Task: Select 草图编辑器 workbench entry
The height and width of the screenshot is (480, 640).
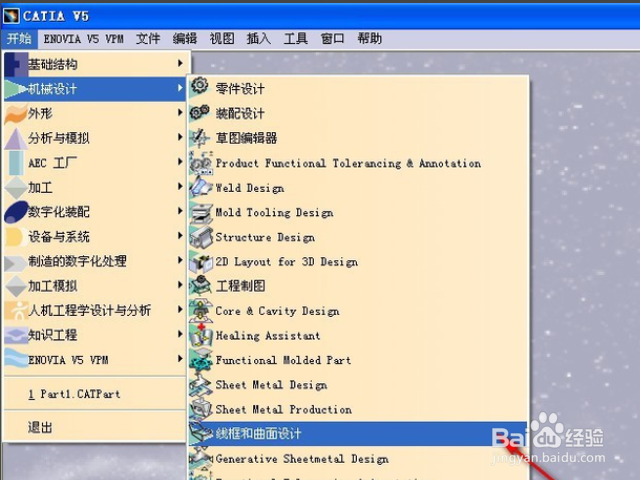Action: (358, 138)
